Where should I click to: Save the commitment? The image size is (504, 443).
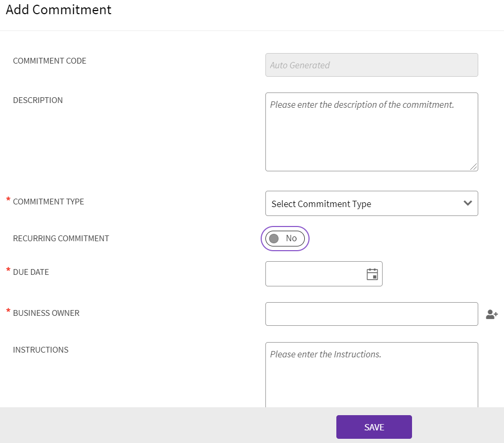pos(374,427)
